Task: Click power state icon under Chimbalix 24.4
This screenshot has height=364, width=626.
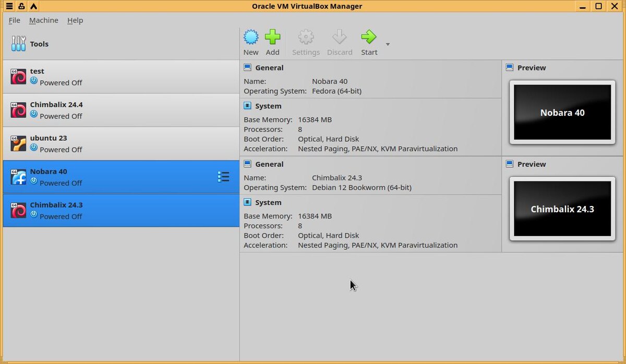Action: pos(34,114)
